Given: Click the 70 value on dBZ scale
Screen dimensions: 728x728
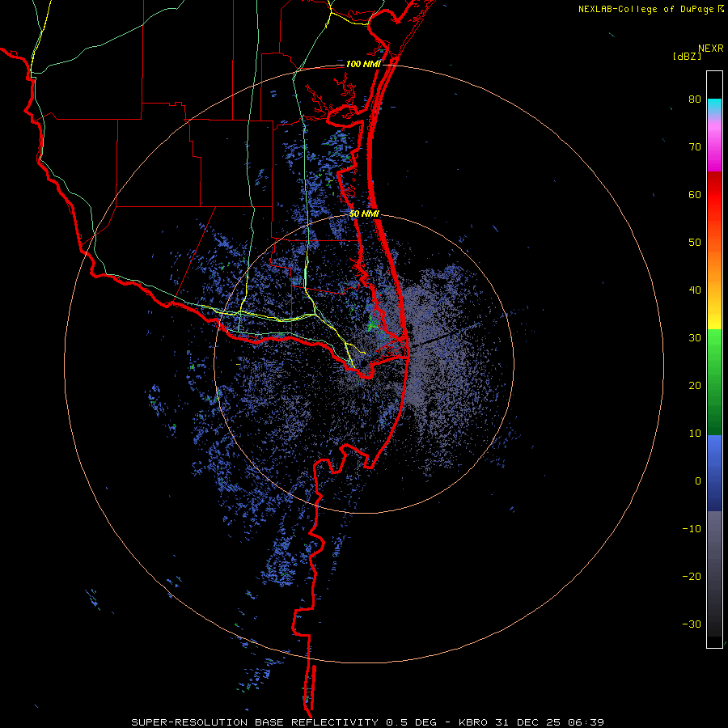Looking at the screenshot, I should [695, 147].
